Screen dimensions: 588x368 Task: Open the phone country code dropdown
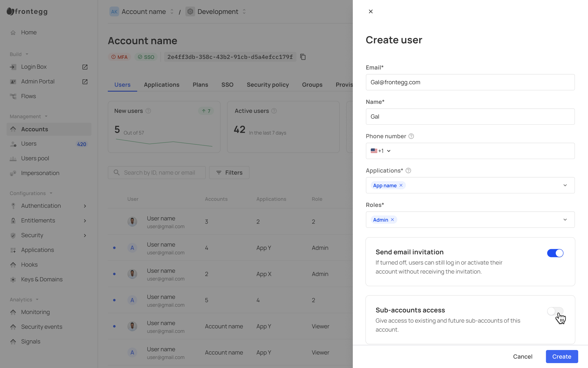[381, 151]
